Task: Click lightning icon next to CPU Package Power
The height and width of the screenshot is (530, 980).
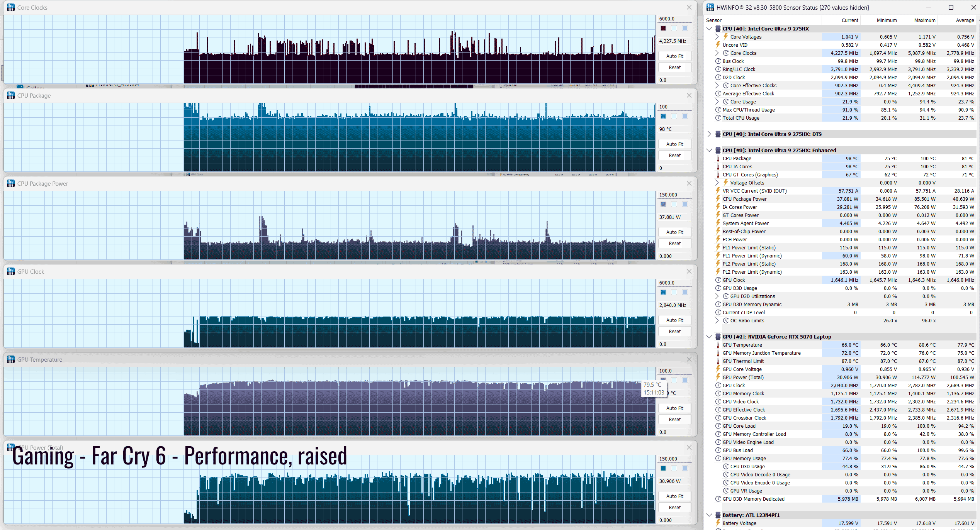Action: click(x=718, y=199)
